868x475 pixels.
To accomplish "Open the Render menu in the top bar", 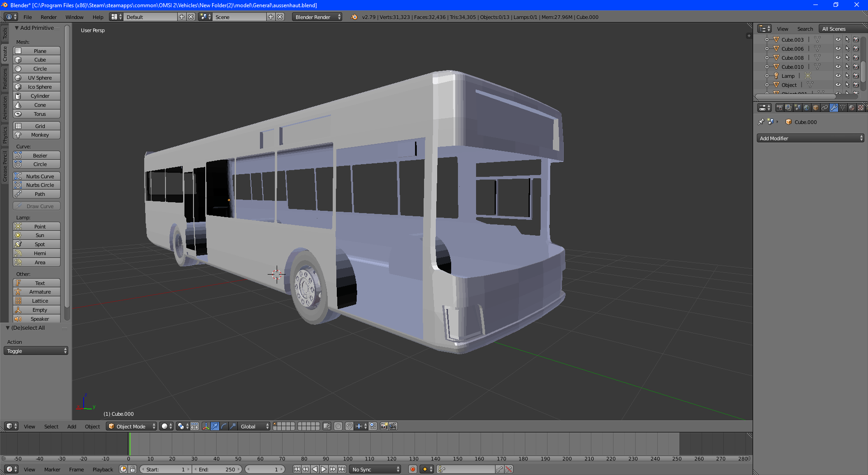I will (x=48, y=17).
